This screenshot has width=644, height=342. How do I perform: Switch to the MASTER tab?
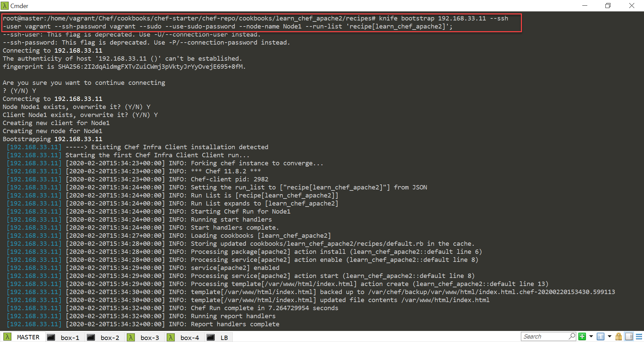click(x=28, y=337)
